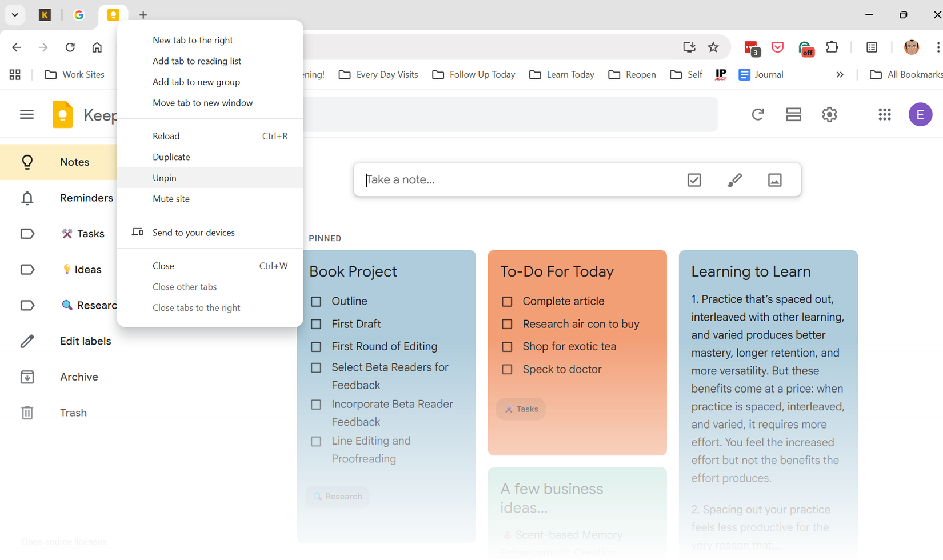Screen dimensions: 943x560
Task: Open Keep settings gear
Action: pyautogui.click(x=829, y=114)
